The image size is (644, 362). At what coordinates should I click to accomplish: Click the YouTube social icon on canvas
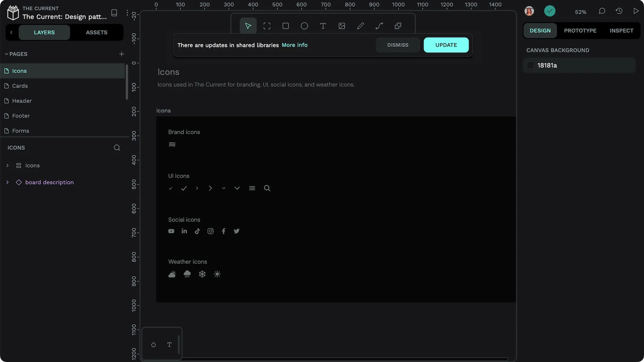click(171, 231)
